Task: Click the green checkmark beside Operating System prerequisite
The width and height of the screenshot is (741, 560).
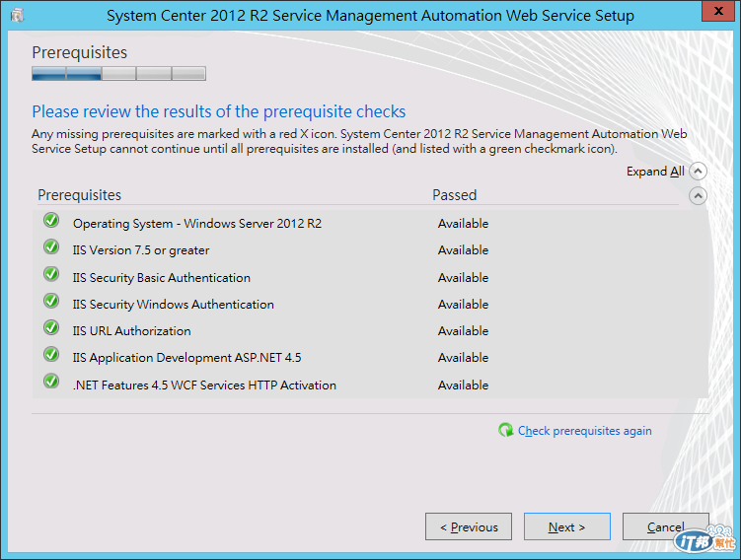Action: [51, 221]
